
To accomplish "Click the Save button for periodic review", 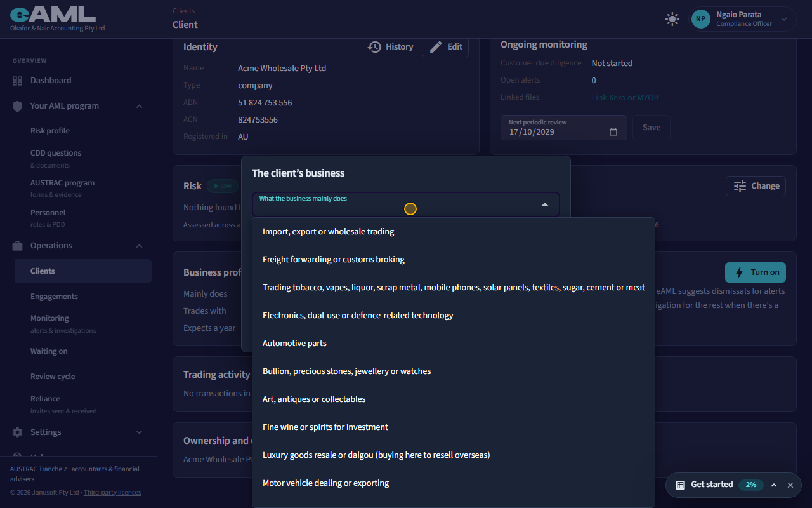I will 652,128.
